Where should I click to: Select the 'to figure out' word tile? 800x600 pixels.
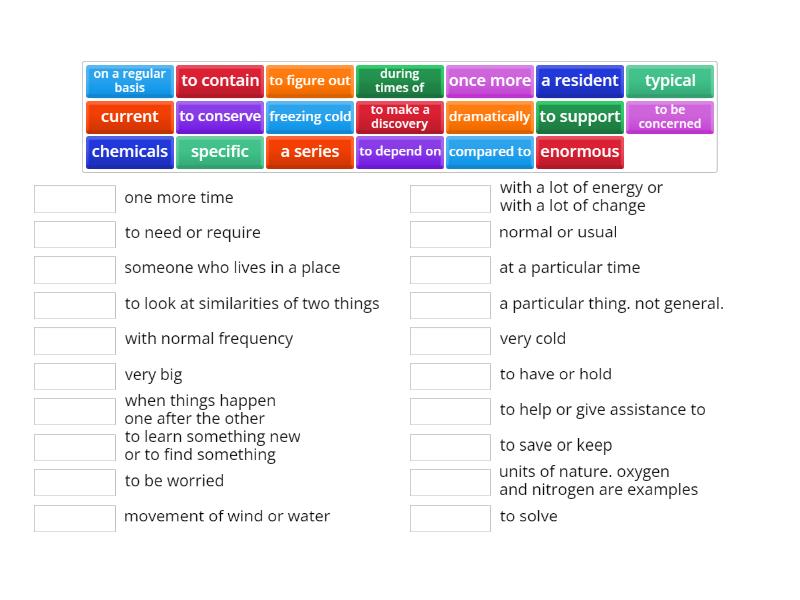pyautogui.click(x=310, y=81)
